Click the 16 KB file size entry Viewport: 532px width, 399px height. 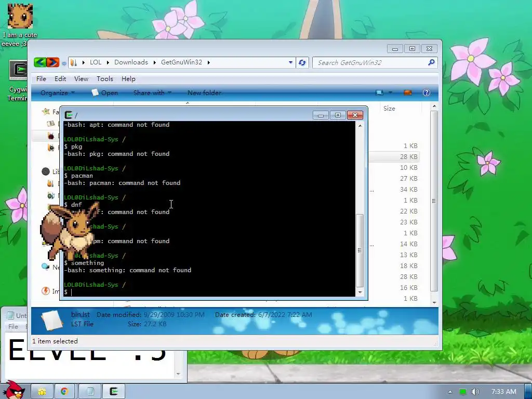(408, 287)
